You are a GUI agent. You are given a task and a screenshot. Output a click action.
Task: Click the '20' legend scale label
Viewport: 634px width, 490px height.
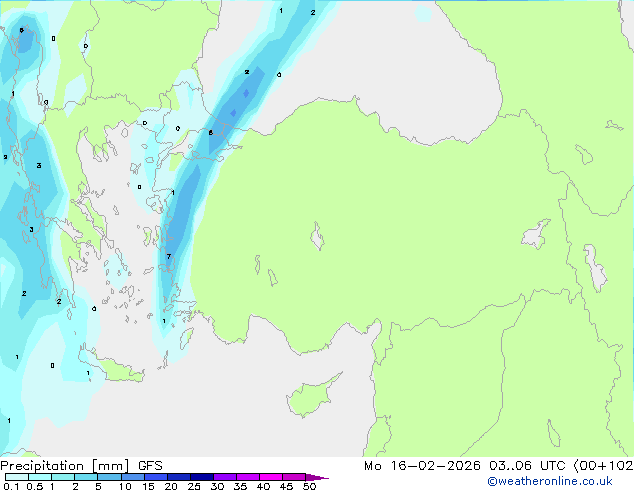pos(171,486)
